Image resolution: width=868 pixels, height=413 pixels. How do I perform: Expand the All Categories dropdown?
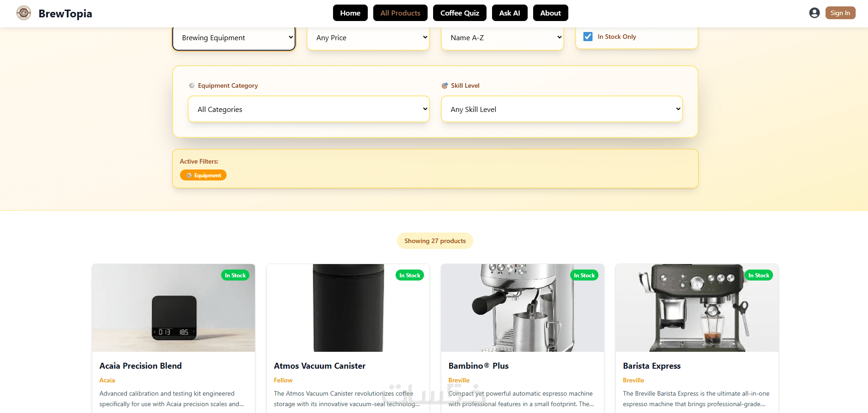pos(309,109)
